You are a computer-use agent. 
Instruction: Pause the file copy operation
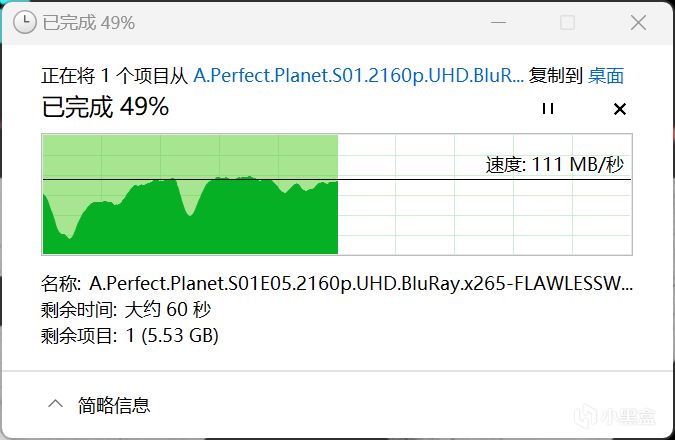coord(547,108)
